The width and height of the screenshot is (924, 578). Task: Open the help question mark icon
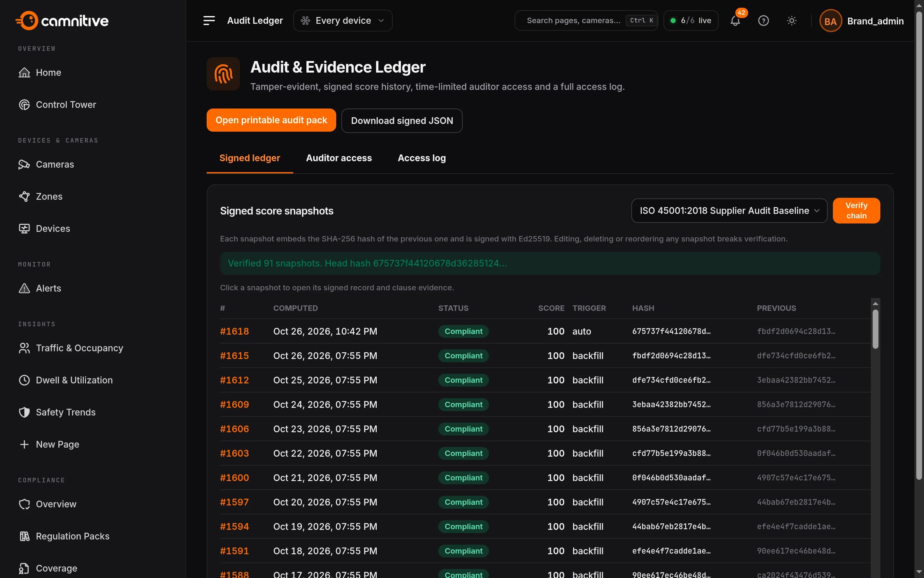(763, 21)
